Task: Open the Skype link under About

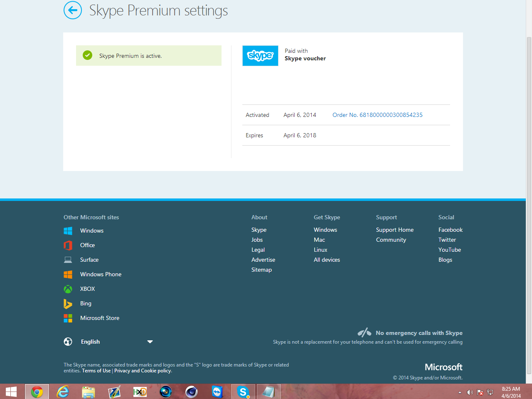Action: tap(259, 230)
